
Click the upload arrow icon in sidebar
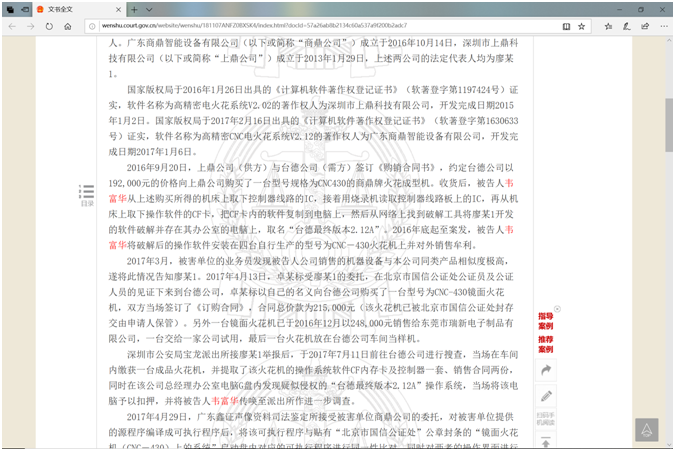546,442
